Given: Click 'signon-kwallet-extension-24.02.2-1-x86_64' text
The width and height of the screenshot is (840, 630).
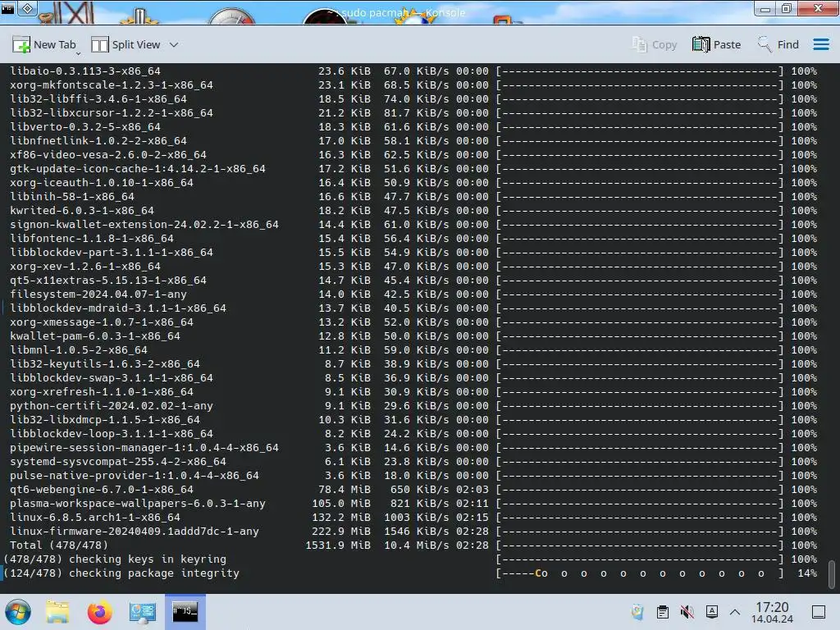Looking at the screenshot, I should pos(144,225).
